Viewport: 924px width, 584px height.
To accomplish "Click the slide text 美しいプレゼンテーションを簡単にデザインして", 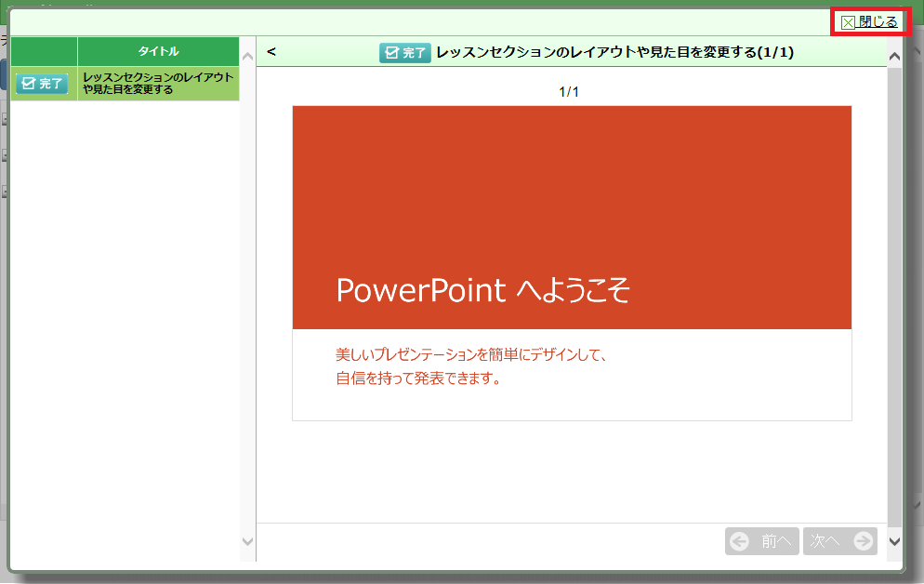I will click(x=471, y=354).
